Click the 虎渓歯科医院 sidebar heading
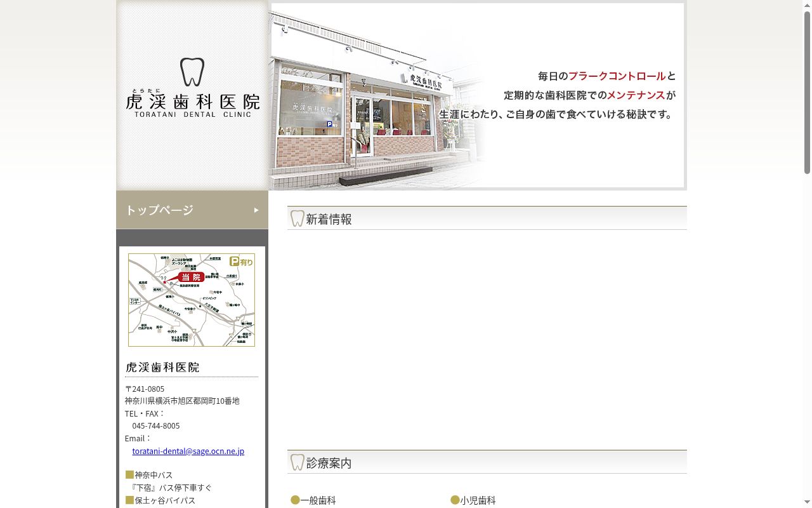This screenshot has width=812, height=508. tap(162, 367)
